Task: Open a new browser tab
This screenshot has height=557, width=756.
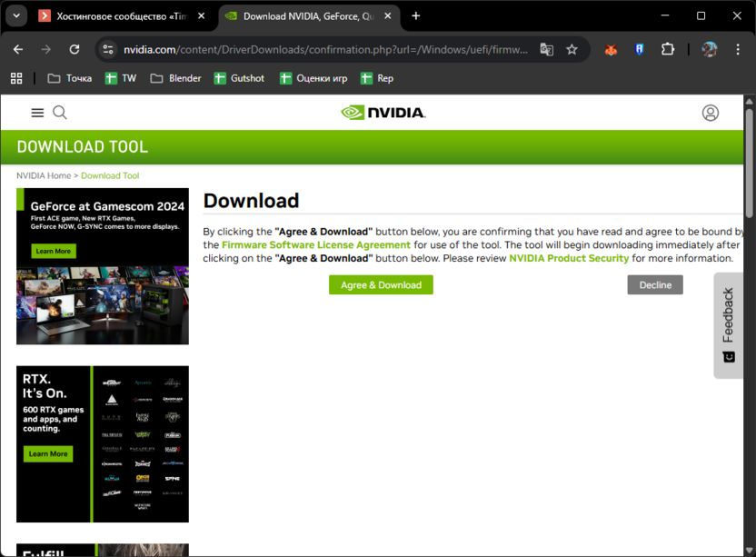Action: [x=416, y=16]
